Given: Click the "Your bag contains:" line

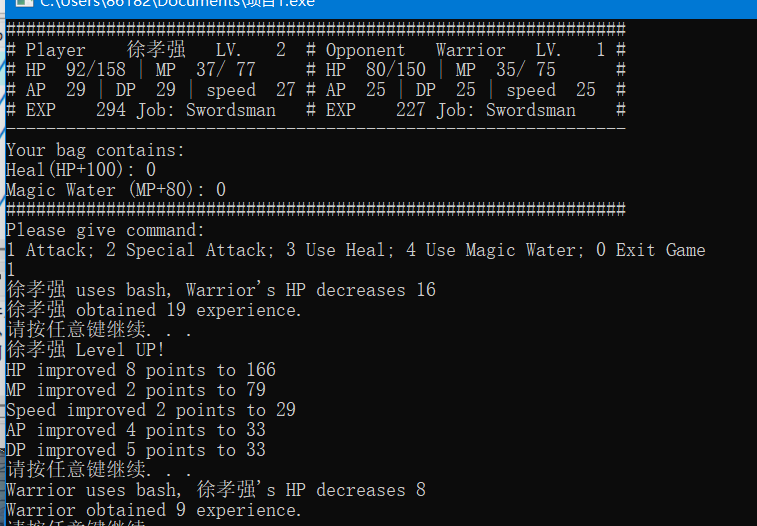Looking at the screenshot, I should 95,150.
